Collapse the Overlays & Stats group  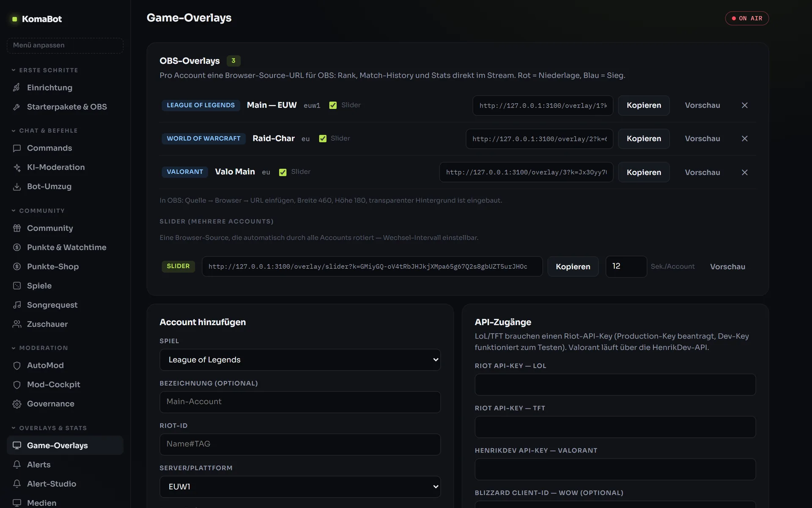coord(49,428)
